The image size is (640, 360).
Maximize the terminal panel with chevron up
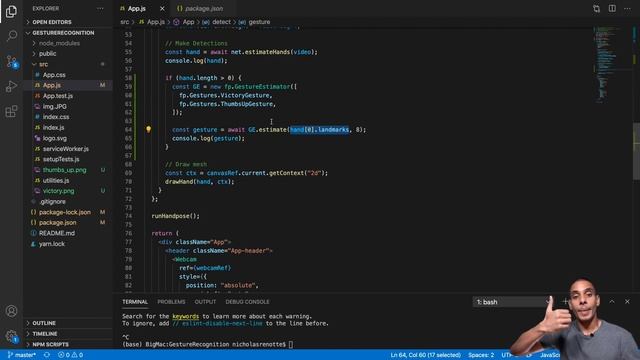(612, 302)
